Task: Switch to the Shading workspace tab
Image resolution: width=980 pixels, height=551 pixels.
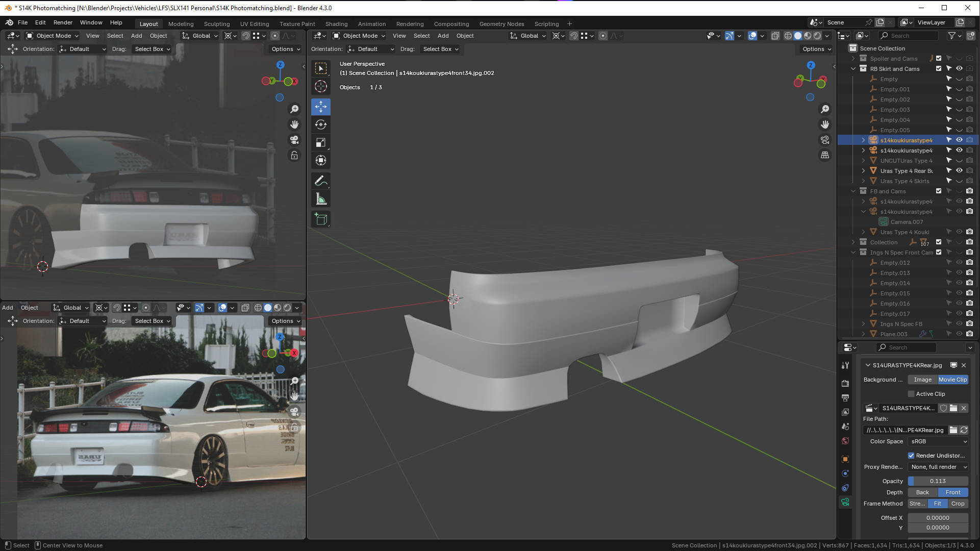Action: point(336,24)
